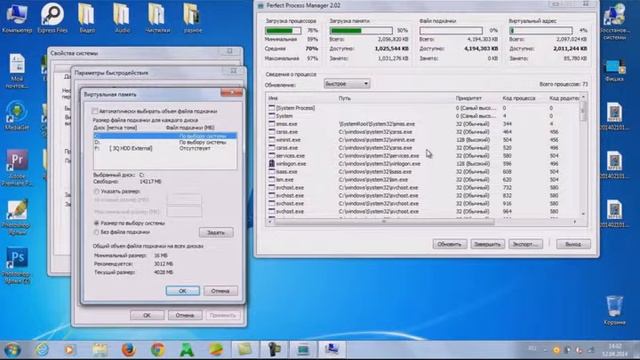Click the Загрузка памяти progress bar
Image resolution: width=640 pixels, height=360 pixels.
(361, 31)
